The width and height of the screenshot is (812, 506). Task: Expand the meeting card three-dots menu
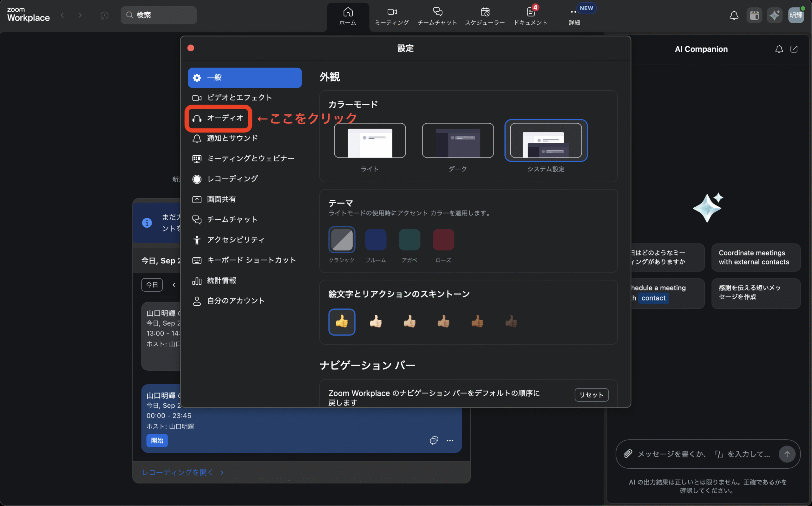coord(450,440)
